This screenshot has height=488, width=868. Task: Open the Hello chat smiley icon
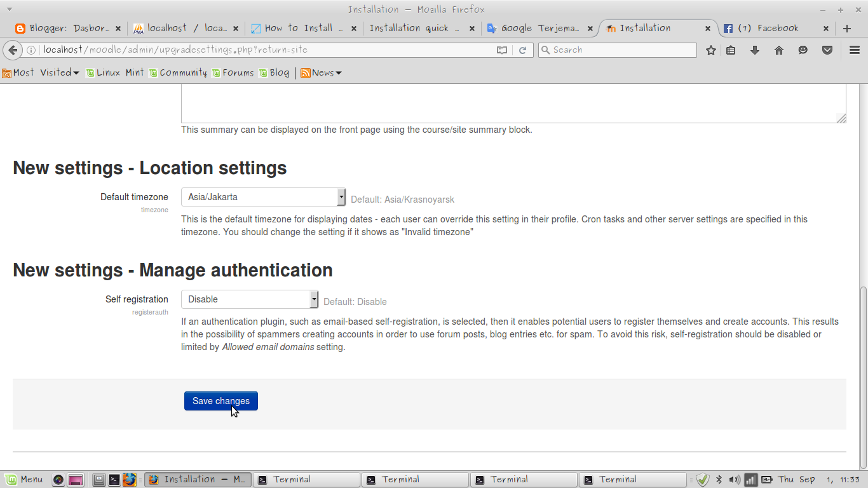point(803,50)
